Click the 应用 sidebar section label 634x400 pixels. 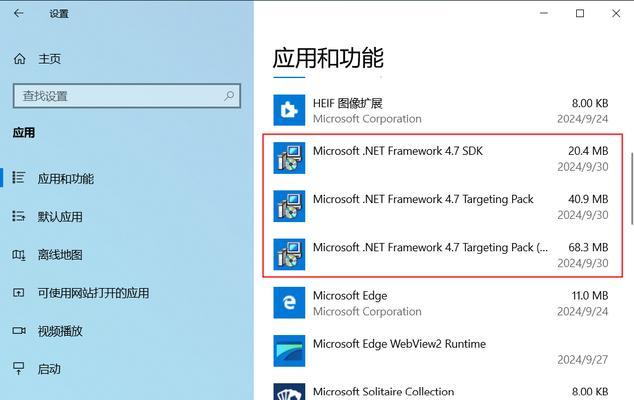point(24,133)
